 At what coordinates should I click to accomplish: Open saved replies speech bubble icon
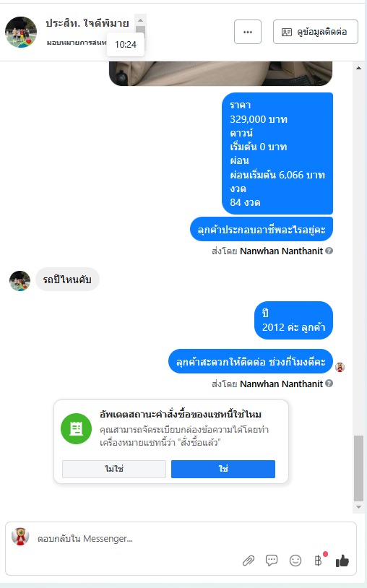tap(272, 561)
